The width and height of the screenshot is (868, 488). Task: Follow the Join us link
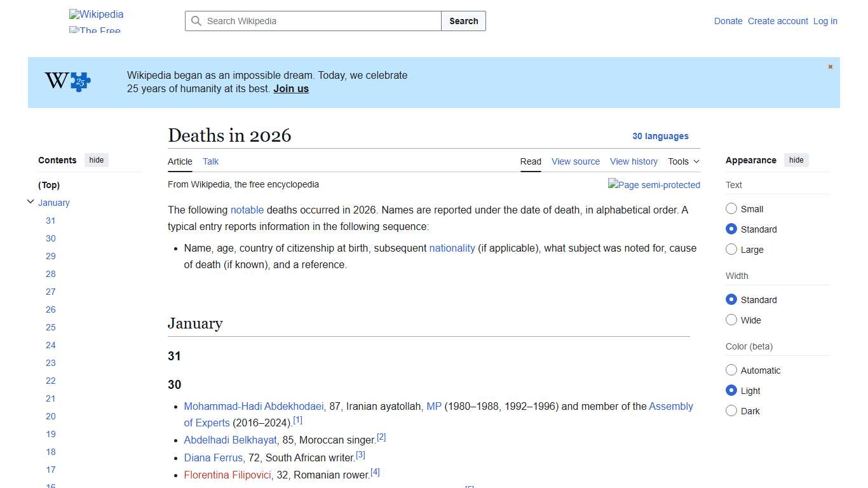290,88
